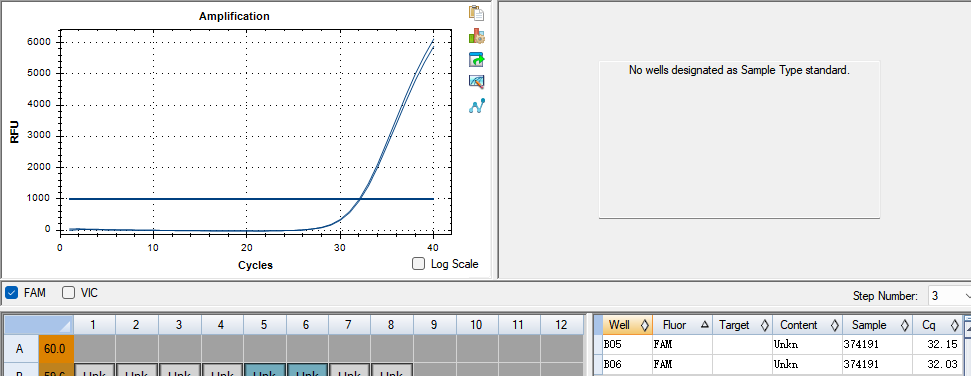The image size is (971, 376).
Task: Click the orange 60.0 temperature cell
Action: pos(56,349)
